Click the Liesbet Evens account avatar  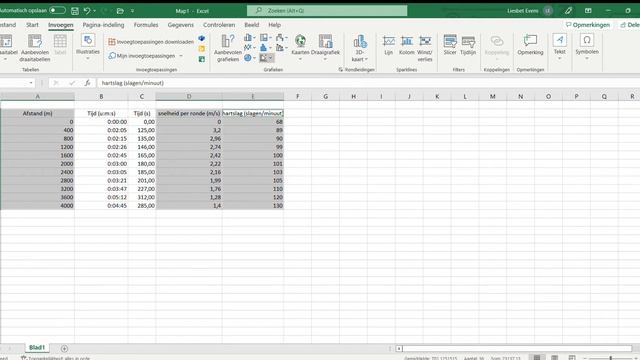[548, 11]
